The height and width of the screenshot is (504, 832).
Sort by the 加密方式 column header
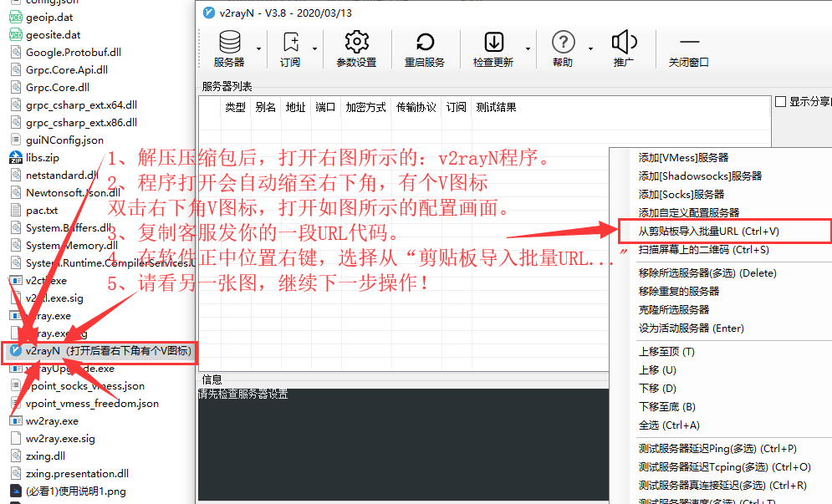point(365,107)
